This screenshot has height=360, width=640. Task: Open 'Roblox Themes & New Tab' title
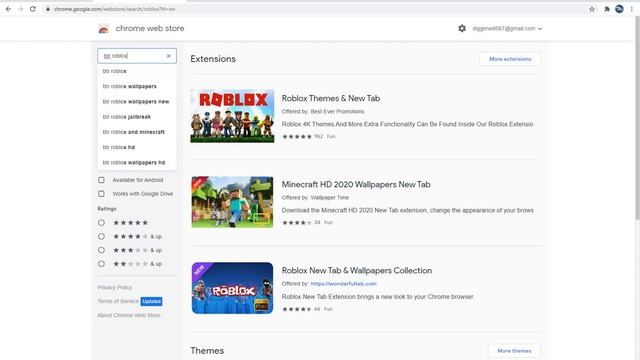click(331, 98)
